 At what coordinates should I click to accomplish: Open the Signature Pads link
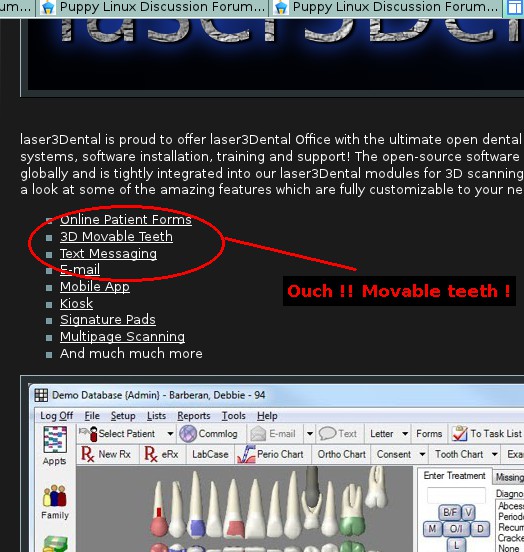(108, 320)
